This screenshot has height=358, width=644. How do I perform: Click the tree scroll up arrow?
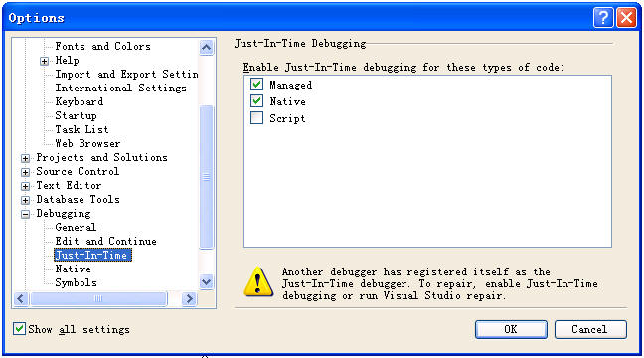(x=206, y=48)
